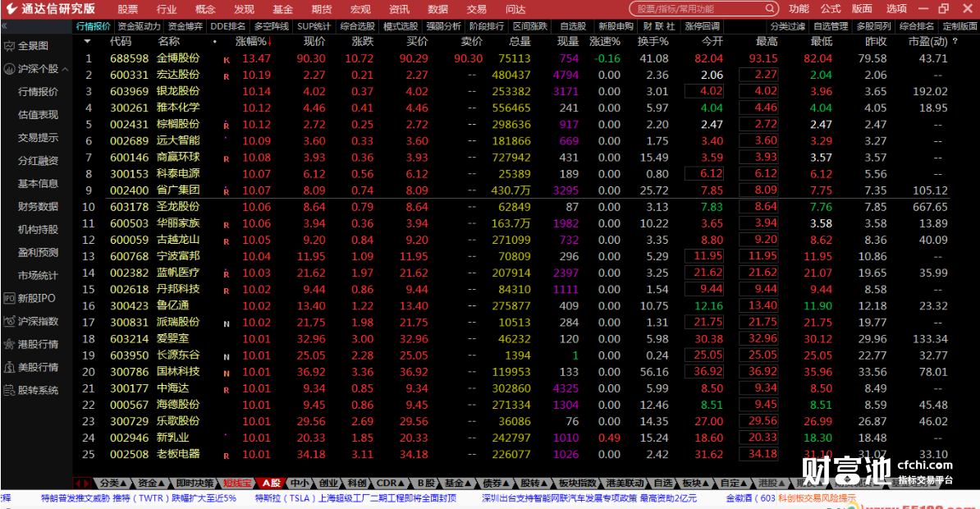Open the 深圳出台支持智能网联汽车 news headline
The image size is (980, 509).
(588, 498)
